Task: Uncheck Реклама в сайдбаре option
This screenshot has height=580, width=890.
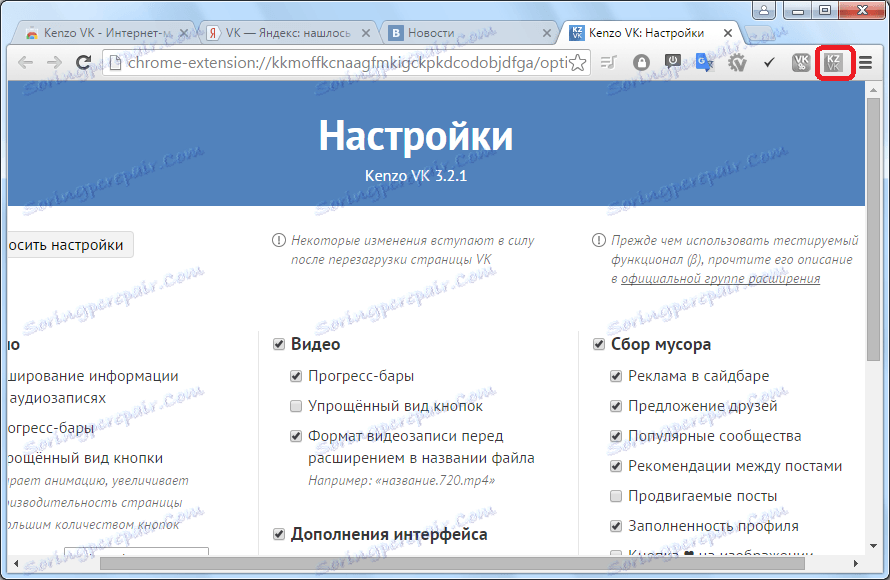Action: [x=617, y=376]
